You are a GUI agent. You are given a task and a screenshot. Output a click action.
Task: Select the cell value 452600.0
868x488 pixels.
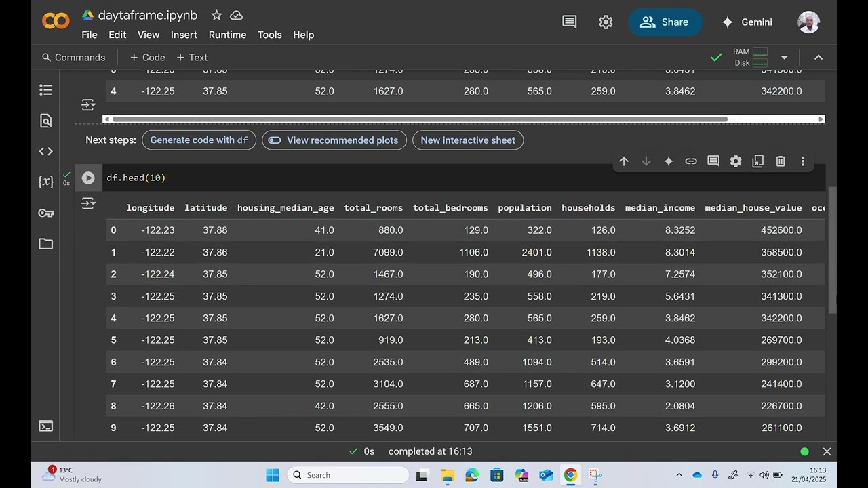click(x=781, y=230)
